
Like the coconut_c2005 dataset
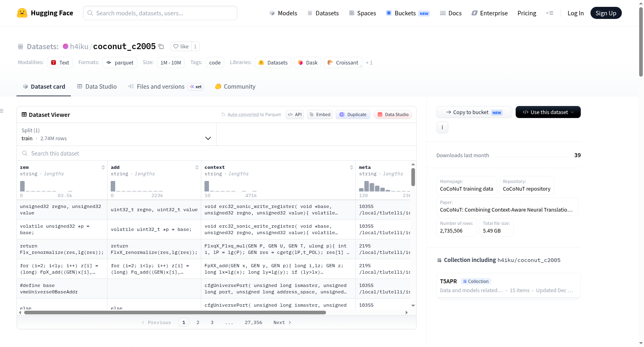(x=181, y=46)
